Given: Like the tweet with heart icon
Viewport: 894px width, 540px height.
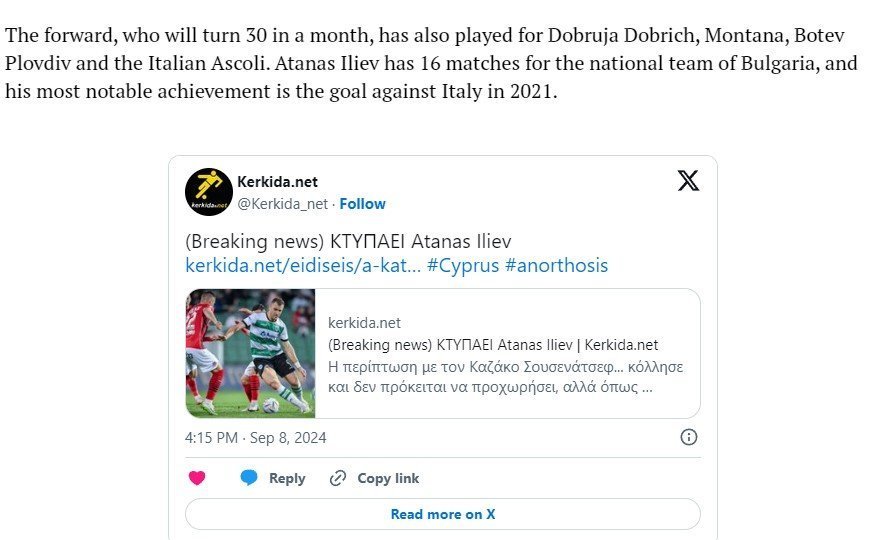Looking at the screenshot, I should [x=197, y=478].
